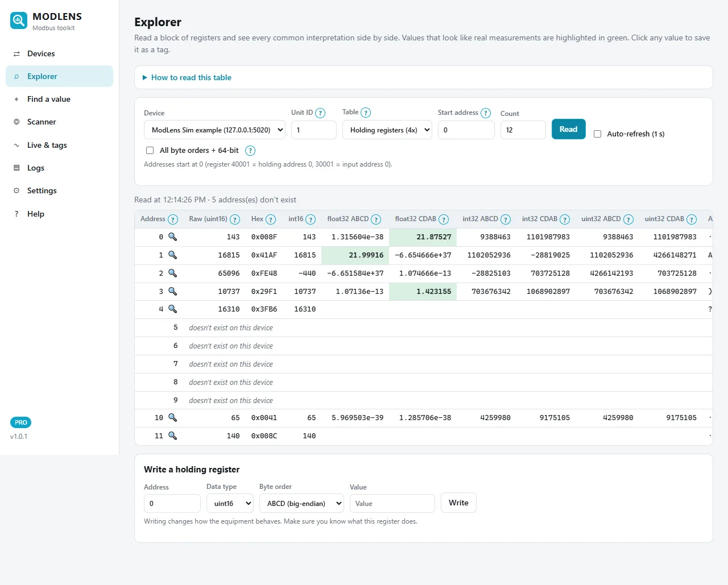728x585 pixels.
Task: Open the Data type dropdown in write section
Action: tap(230, 503)
